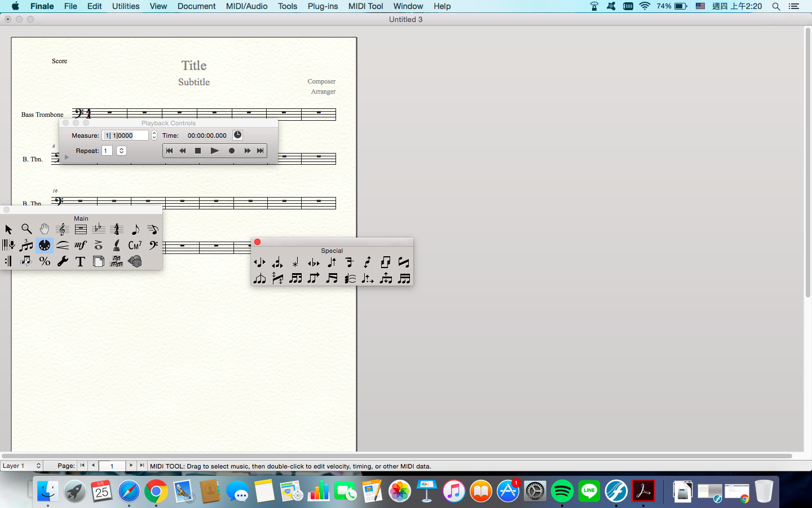The image size is (812, 508).
Task: Select the Zoom tool in Main palette
Action: tap(26, 229)
